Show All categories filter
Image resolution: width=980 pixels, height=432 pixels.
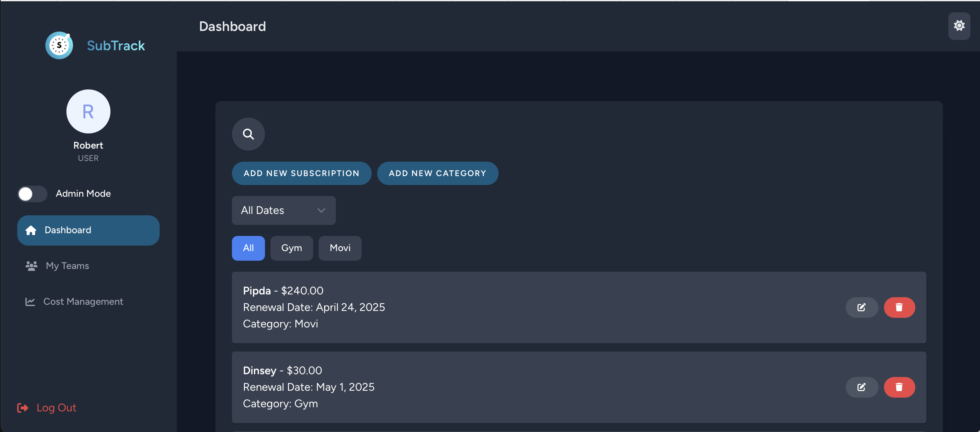[248, 248]
